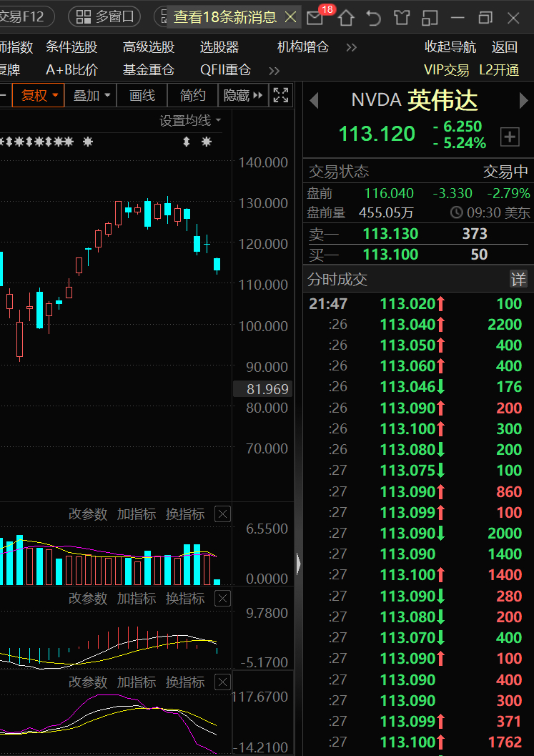
Task: Click 改参数 in the volume indicator panel
Action: (88, 514)
